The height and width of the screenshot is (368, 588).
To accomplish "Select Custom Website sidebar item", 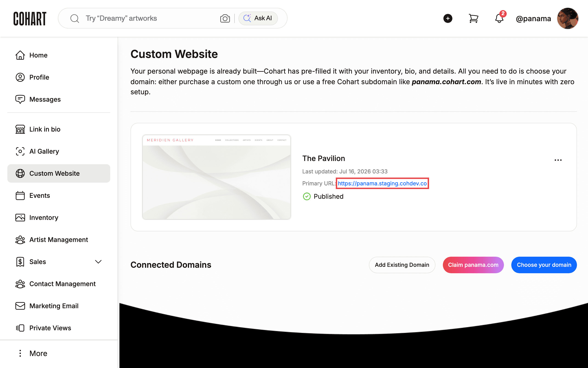I will 59,173.
